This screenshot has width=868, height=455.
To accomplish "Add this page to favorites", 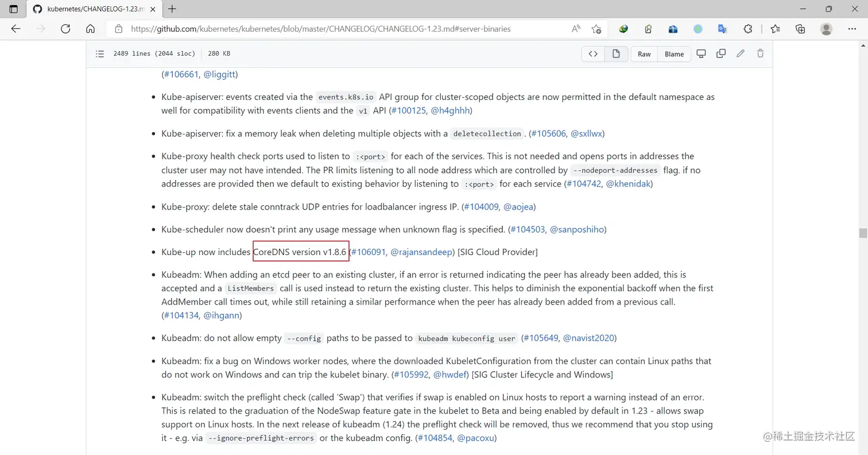I will coord(596,29).
